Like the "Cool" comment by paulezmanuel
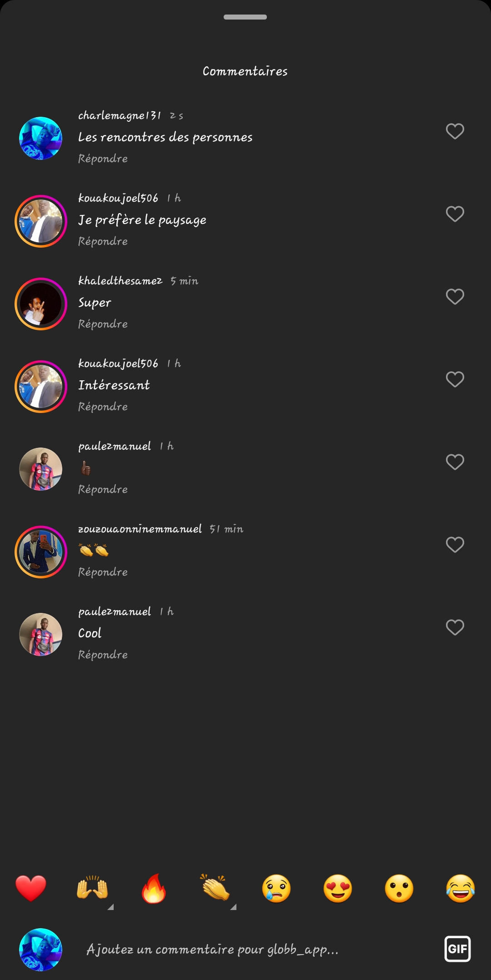Screen dimensions: 491x980 pyautogui.click(x=455, y=627)
